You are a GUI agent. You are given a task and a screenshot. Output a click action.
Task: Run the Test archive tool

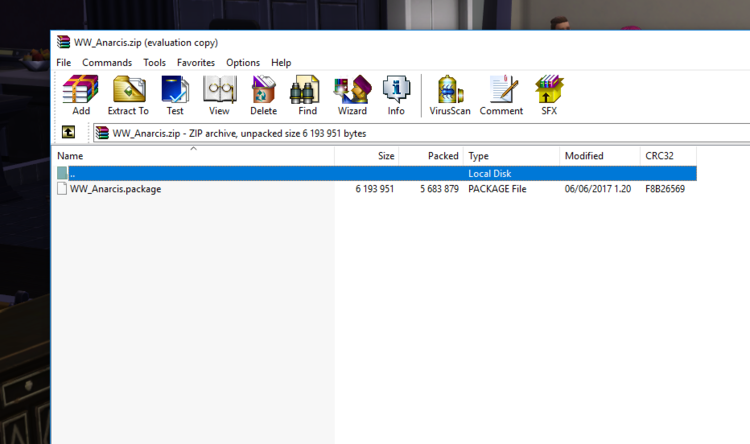pos(175,95)
